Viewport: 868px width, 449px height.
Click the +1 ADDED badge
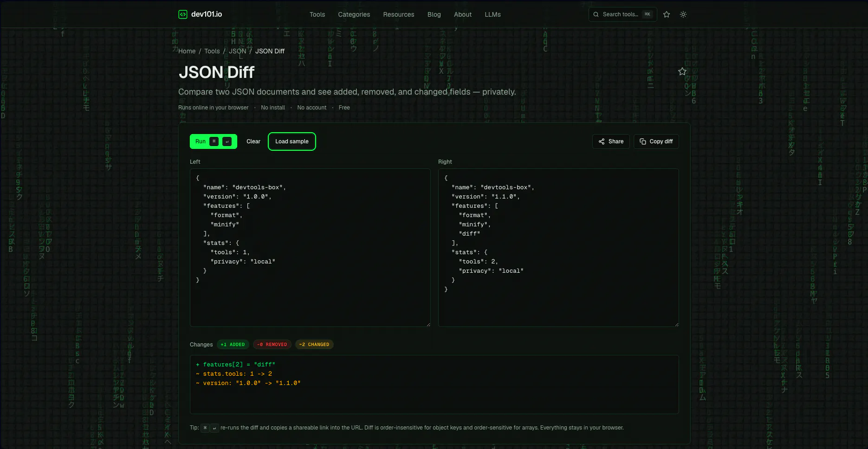click(x=233, y=345)
